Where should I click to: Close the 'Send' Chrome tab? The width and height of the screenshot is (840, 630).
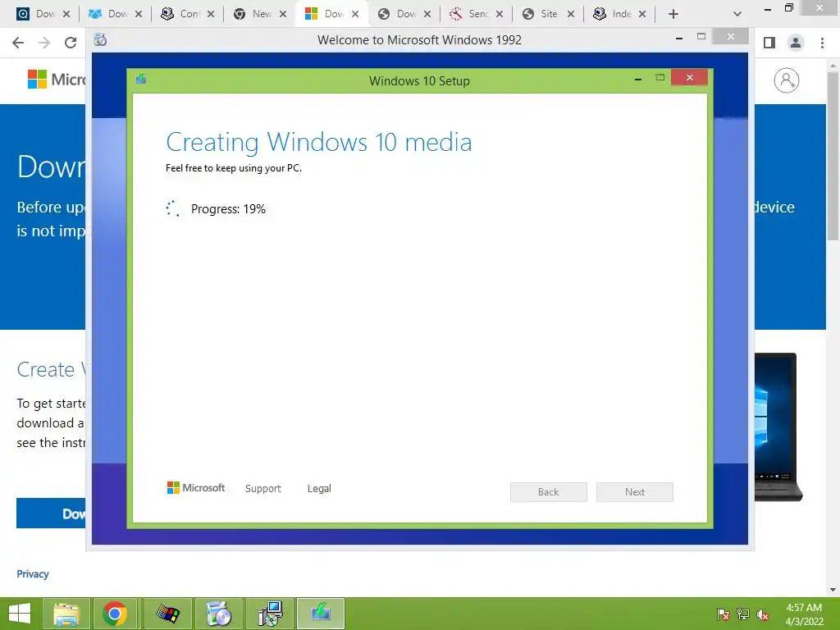(500, 14)
